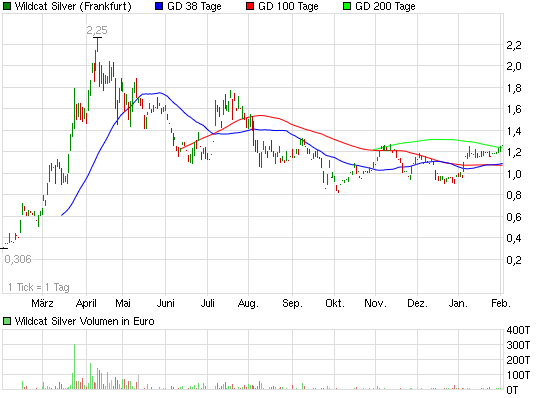Click the green GD 200 Tage legend swatch
545x398 pixels.
[347, 6]
